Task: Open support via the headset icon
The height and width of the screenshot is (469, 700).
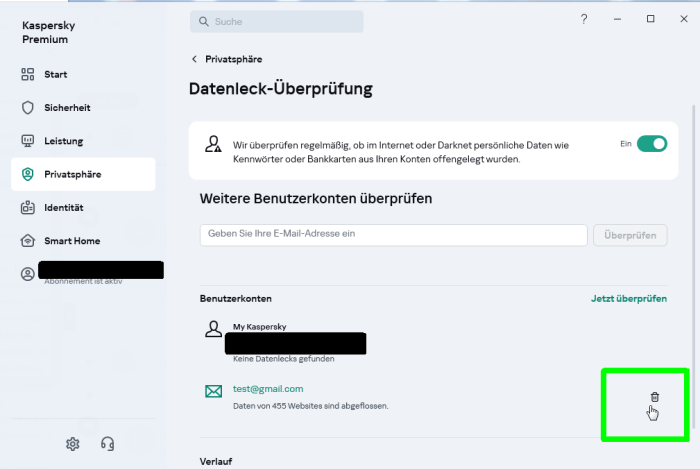Action: pos(108,444)
